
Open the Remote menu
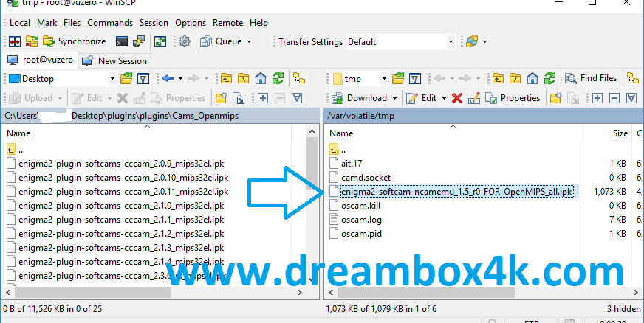pyautogui.click(x=227, y=23)
